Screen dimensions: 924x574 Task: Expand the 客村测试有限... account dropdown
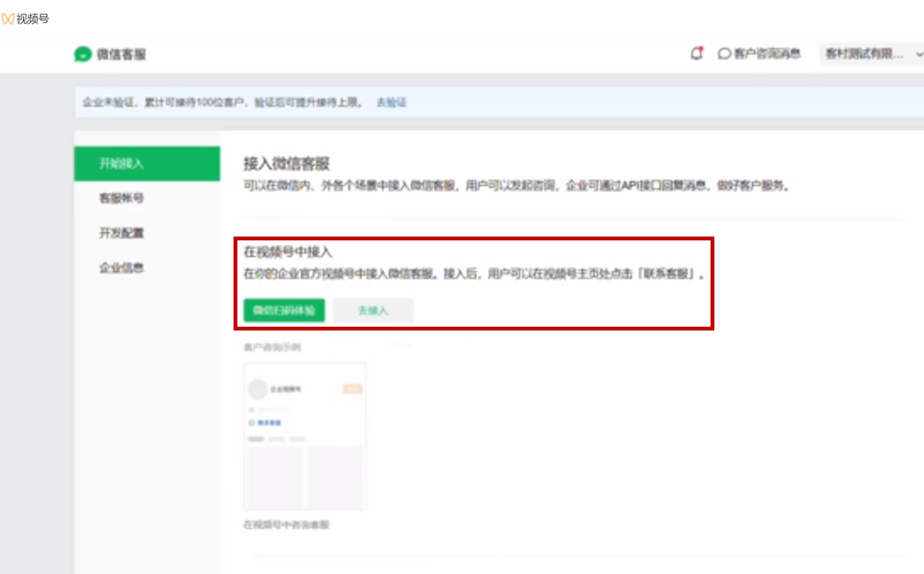click(872, 54)
